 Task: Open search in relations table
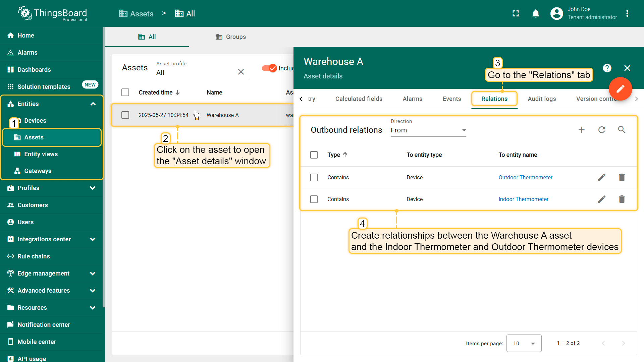click(x=622, y=130)
